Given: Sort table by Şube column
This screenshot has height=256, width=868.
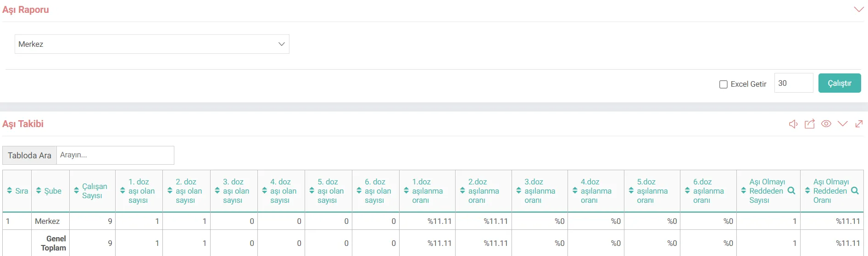Looking at the screenshot, I should point(39,191).
